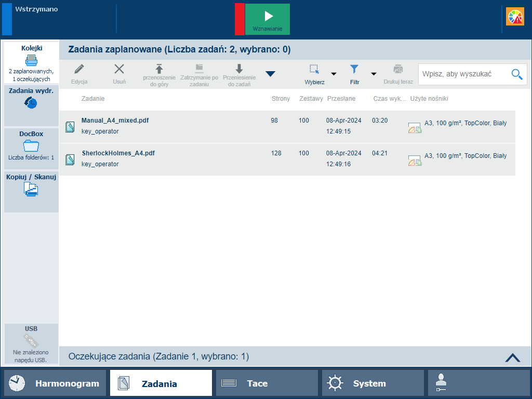
Task: Click the Zadania zaplanowane header title
Action: (179, 49)
